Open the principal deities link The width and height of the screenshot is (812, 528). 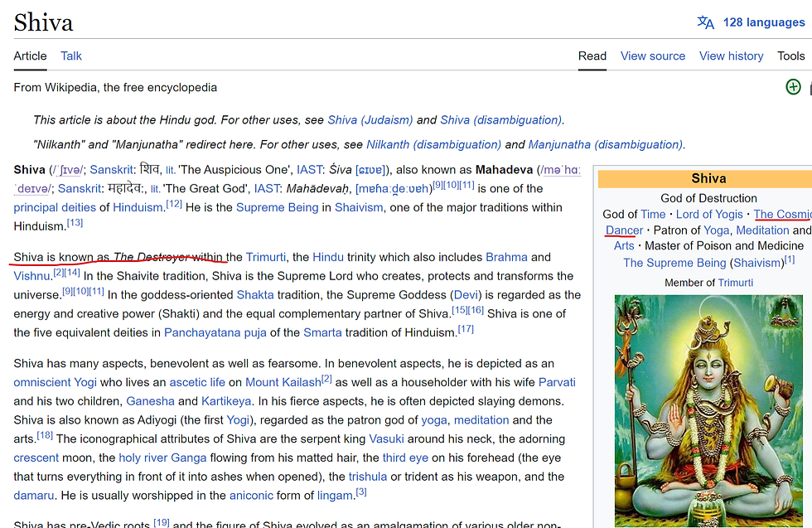(55, 208)
